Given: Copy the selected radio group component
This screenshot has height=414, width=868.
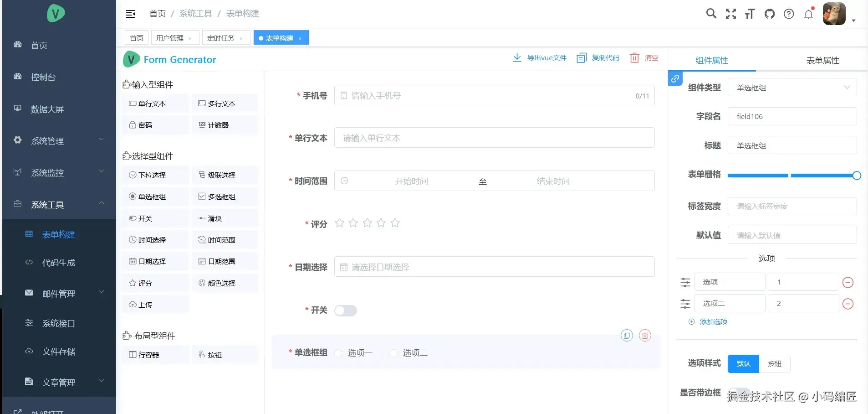Looking at the screenshot, I should click(627, 336).
